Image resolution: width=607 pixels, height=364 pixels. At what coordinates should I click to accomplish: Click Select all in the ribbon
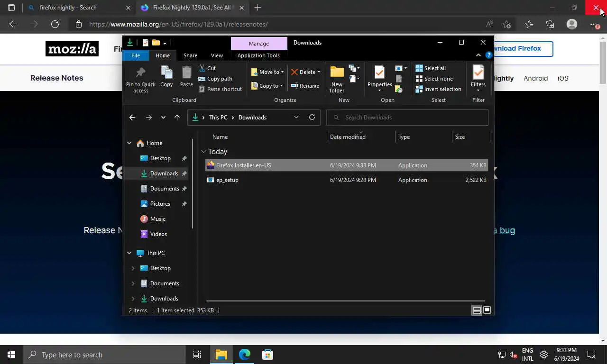pyautogui.click(x=431, y=68)
